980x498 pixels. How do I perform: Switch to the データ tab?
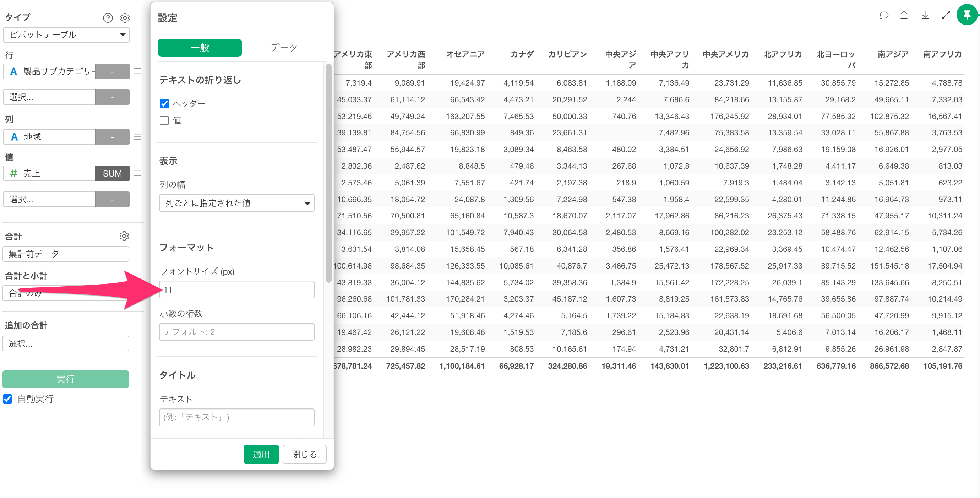[284, 48]
